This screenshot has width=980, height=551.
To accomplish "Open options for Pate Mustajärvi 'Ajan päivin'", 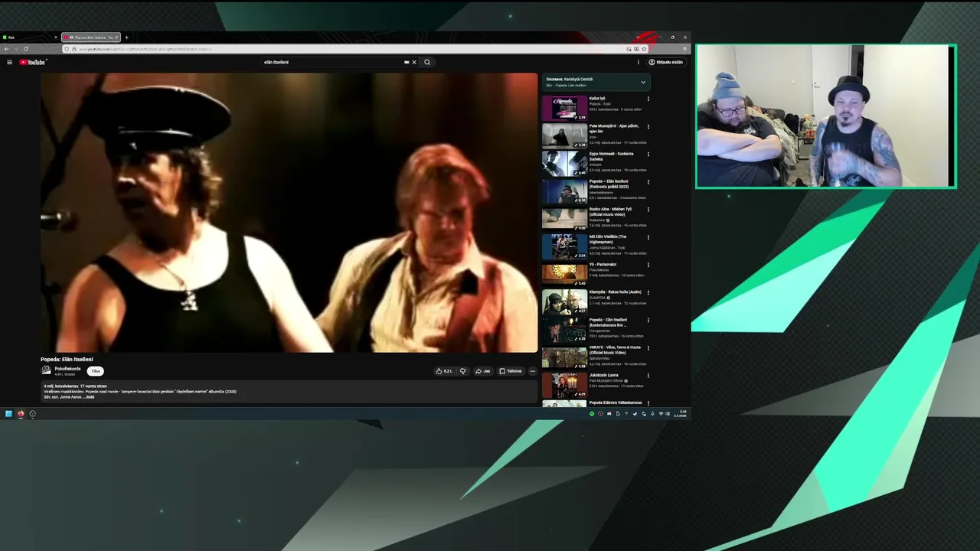I will 648,126.
